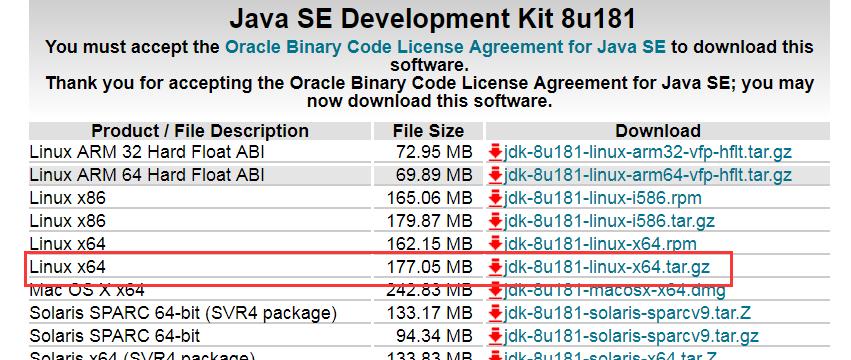Download jdk-8u181-linux-arm64-vfp-hflt.tar.gz file
Viewport: 851px width, 360px height.
click(x=647, y=175)
